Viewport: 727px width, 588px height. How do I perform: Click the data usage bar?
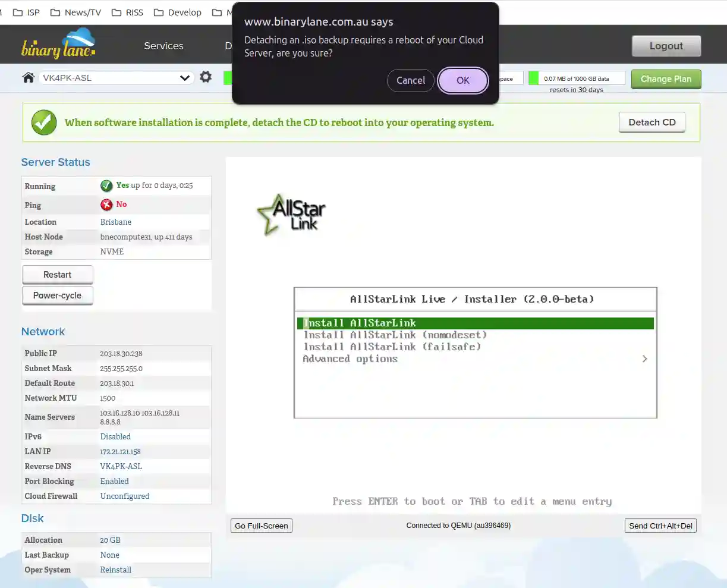point(576,78)
